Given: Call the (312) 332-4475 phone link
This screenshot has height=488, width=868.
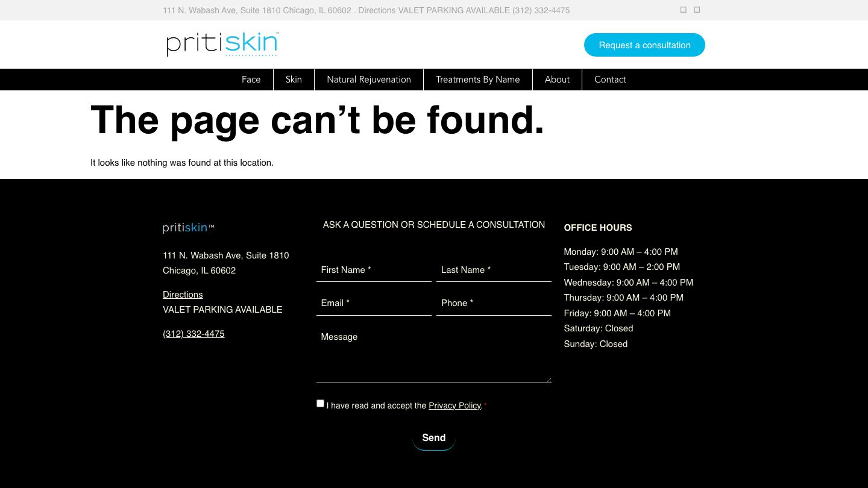Looking at the screenshot, I should coord(193,333).
